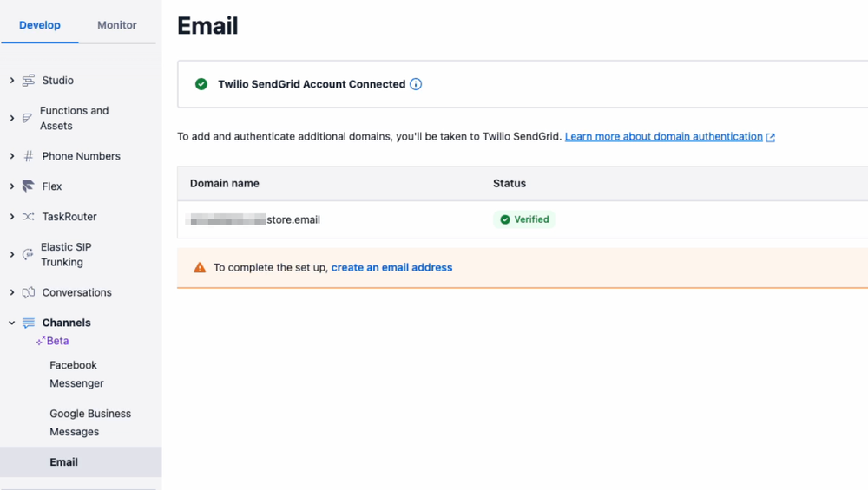This screenshot has height=490, width=868.
Task: Click the Flex icon in sidebar
Action: click(x=29, y=186)
